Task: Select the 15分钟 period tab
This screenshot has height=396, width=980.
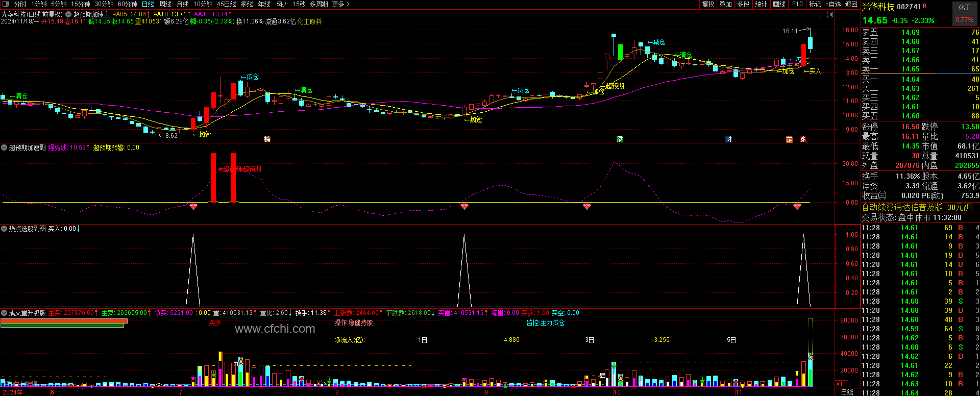Action: [x=81, y=4]
